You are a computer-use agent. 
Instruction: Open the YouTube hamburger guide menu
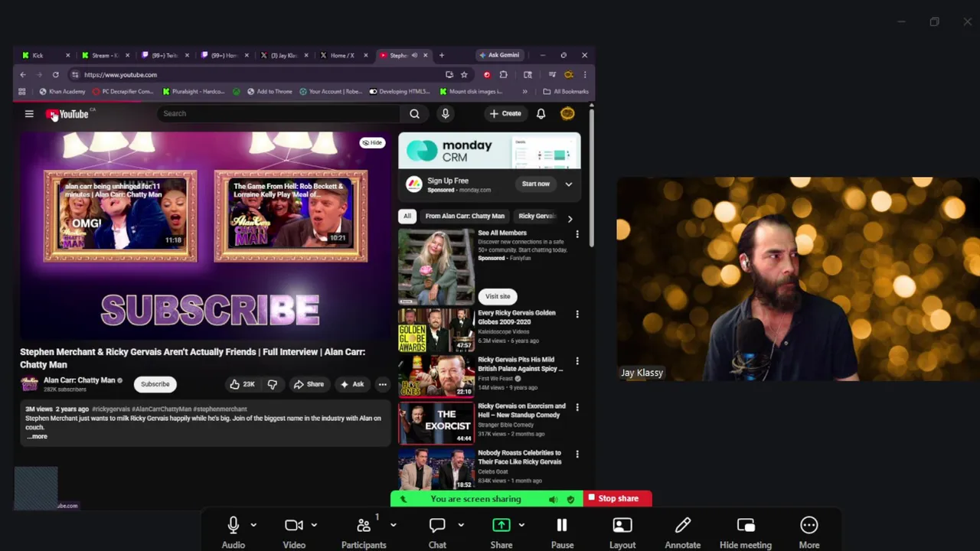click(x=29, y=114)
